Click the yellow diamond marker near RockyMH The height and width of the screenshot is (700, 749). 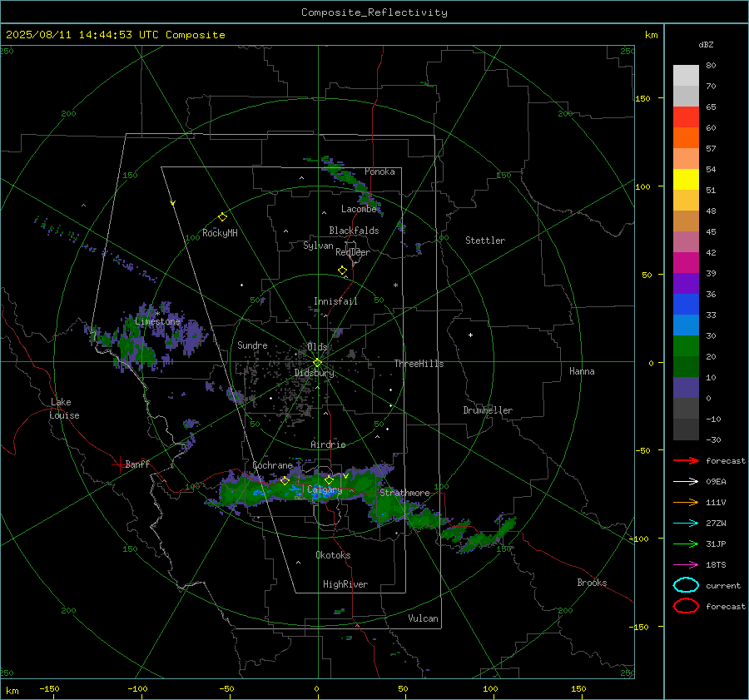(x=222, y=217)
